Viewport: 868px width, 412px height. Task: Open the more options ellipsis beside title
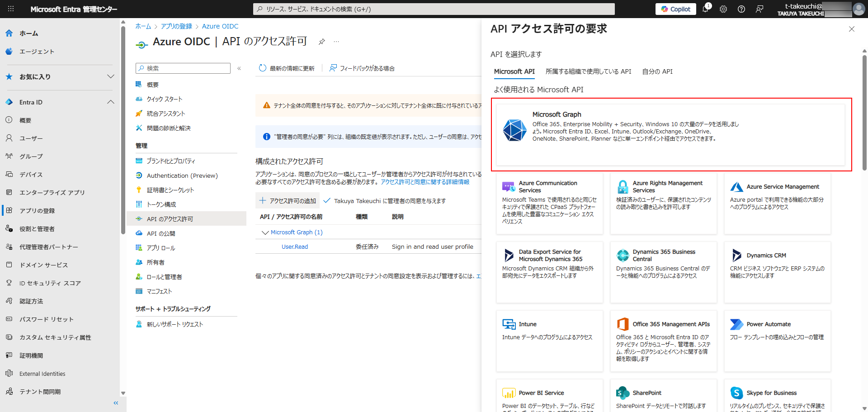336,42
